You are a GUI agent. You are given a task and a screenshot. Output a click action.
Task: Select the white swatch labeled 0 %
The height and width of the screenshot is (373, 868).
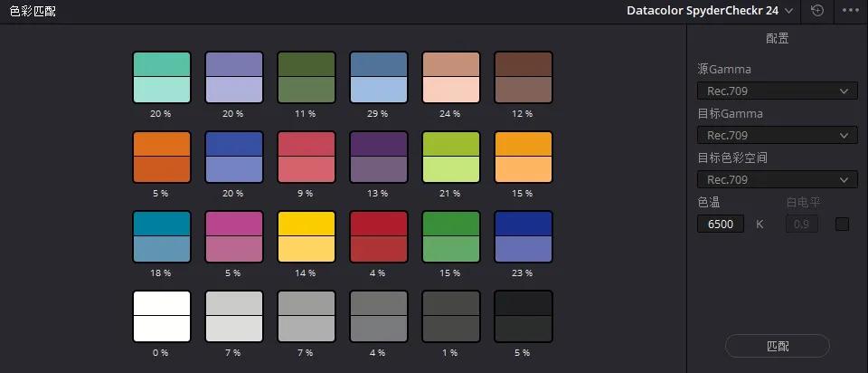[x=162, y=316]
